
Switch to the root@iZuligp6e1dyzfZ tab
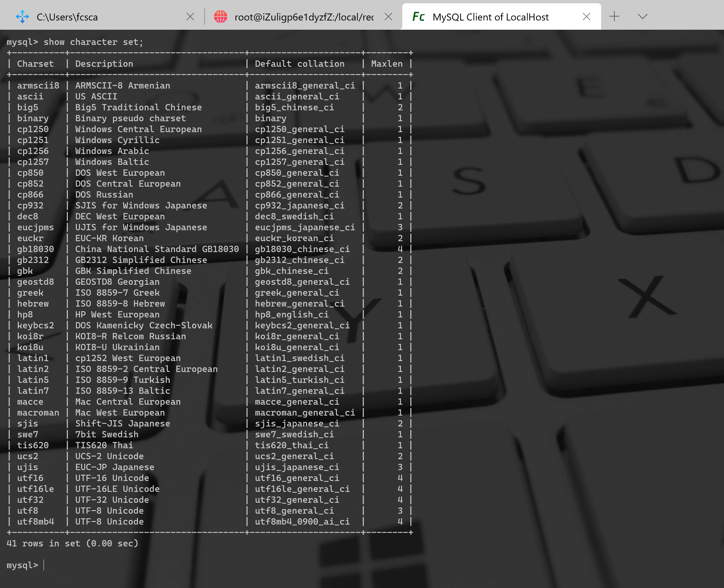pos(304,17)
